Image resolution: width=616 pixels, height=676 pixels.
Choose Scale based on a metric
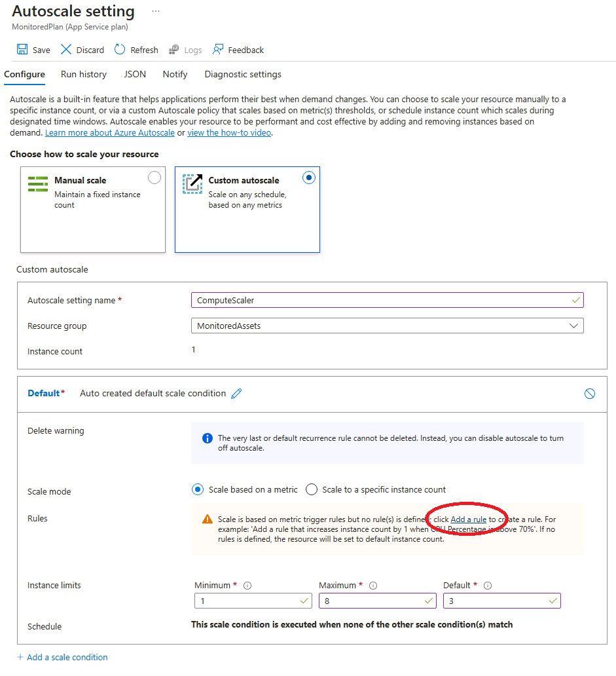198,489
